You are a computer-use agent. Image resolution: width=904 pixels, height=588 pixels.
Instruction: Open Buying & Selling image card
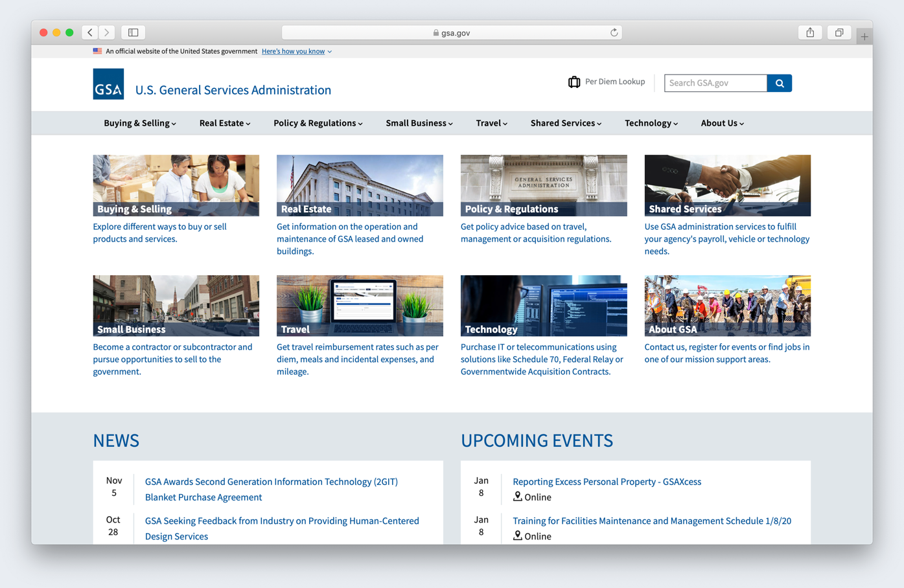pyautogui.click(x=176, y=185)
